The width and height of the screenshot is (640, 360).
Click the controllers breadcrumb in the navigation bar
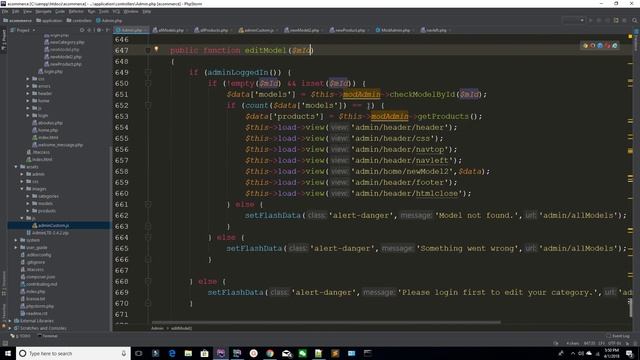tap(79, 20)
